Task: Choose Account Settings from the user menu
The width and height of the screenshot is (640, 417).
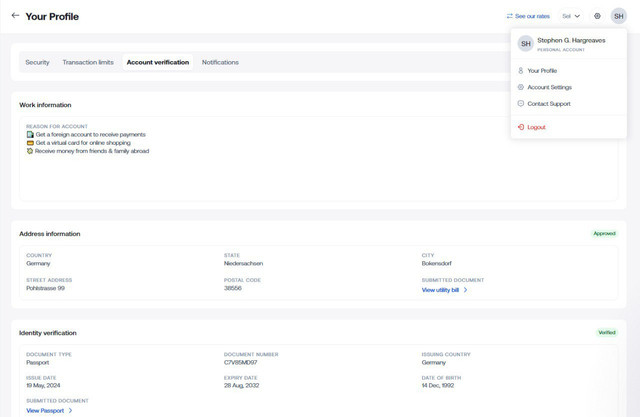Action: tap(549, 87)
